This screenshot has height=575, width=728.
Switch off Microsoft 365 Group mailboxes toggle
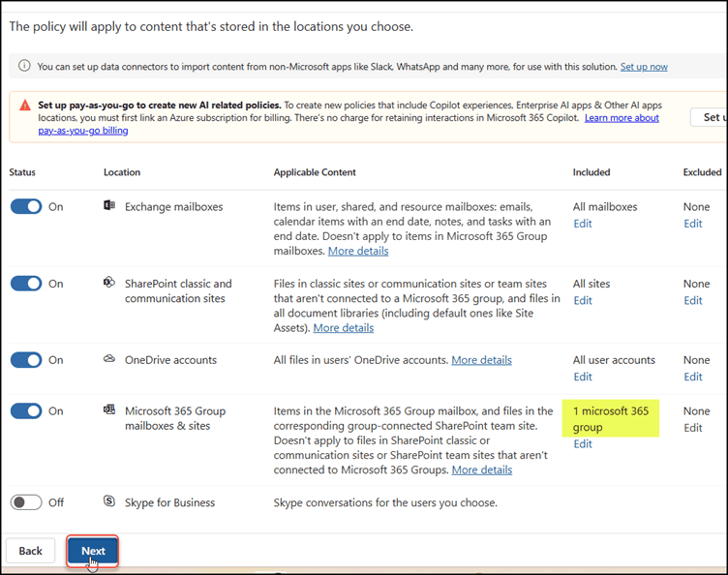26,410
